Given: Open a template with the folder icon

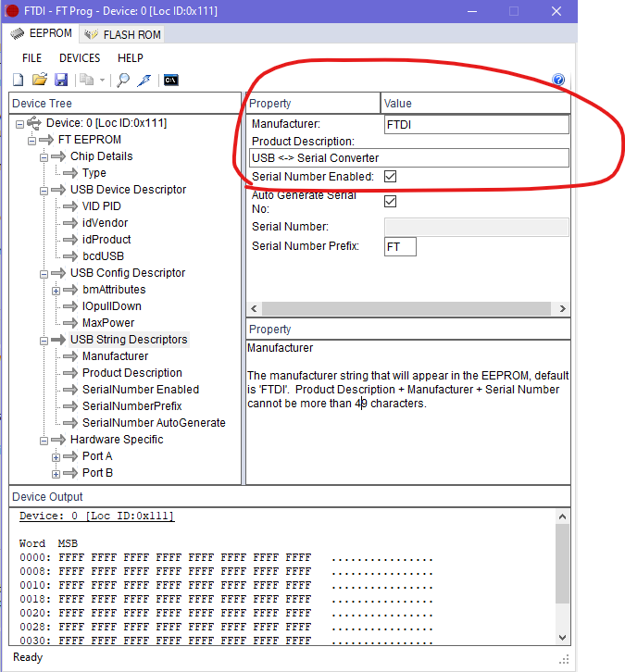Looking at the screenshot, I should point(40,80).
